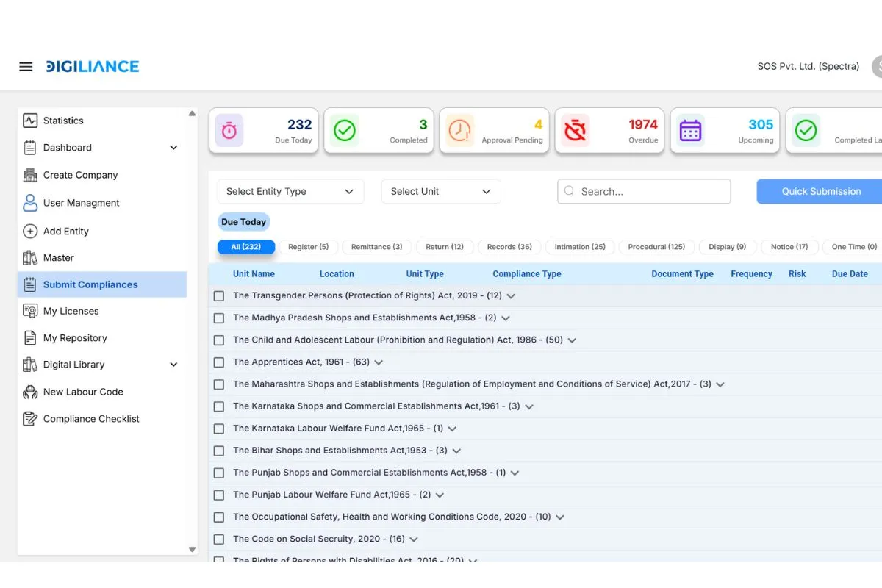The width and height of the screenshot is (882, 588).
Task: Open the Statistics sidebar link
Action: click(63, 121)
